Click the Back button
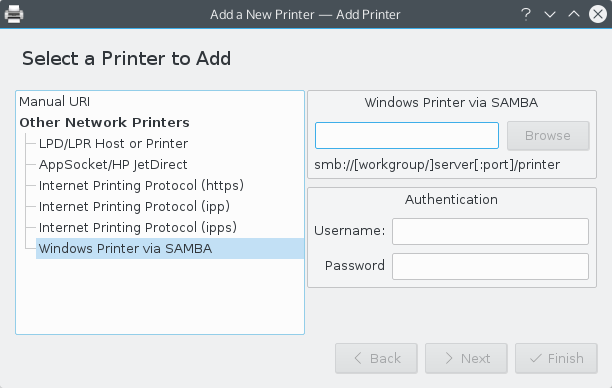The width and height of the screenshot is (612, 388). pyautogui.click(x=376, y=358)
